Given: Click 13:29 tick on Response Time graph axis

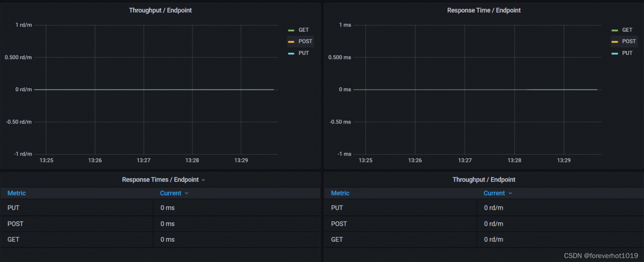Looking at the screenshot, I should tap(563, 160).
